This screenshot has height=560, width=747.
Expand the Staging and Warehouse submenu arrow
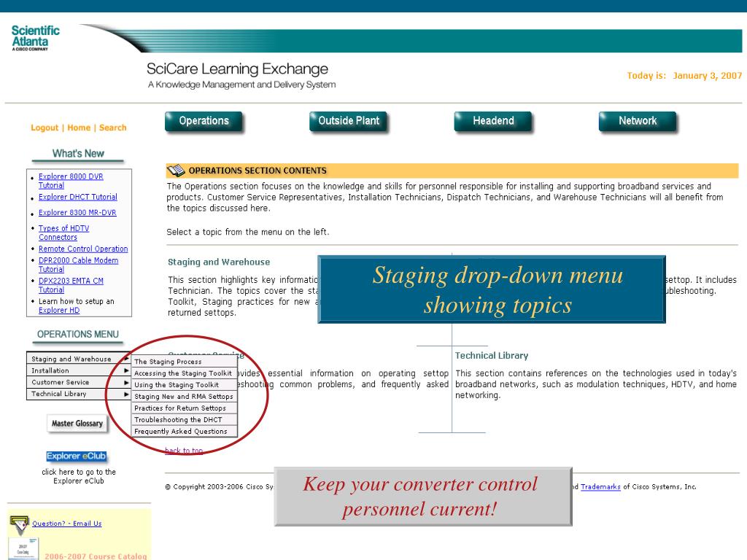pos(126,359)
